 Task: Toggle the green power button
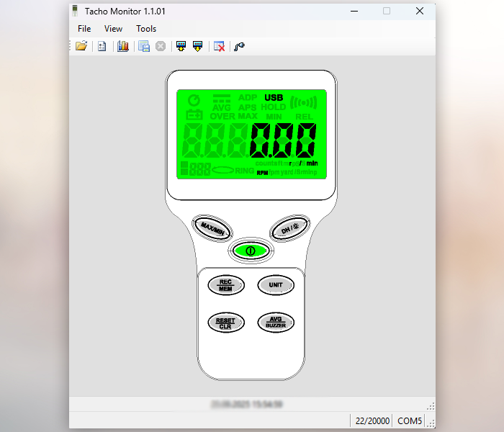(251, 251)
